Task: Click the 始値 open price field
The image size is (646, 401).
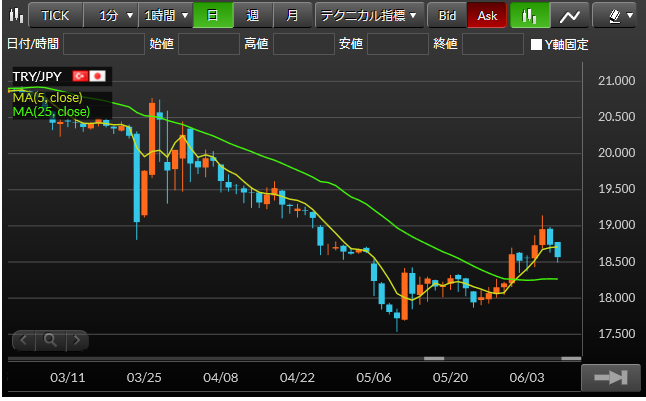Action: click(209, 44)
